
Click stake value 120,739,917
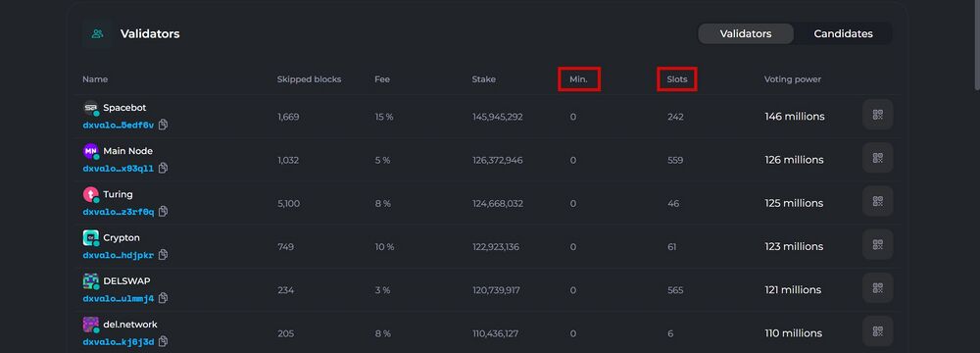496,290
